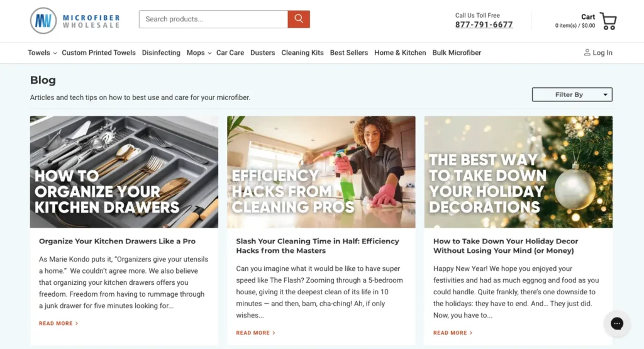This screenshot has width=644, height=349.
Task: Open article Organize Your Kitchen Drawers Like a Pro
Action: click(117, 241)
